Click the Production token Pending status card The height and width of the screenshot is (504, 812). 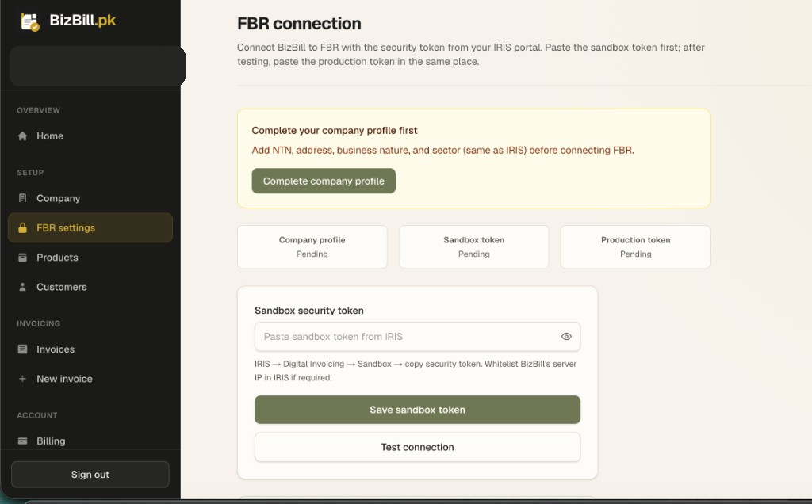coord(635,246)
